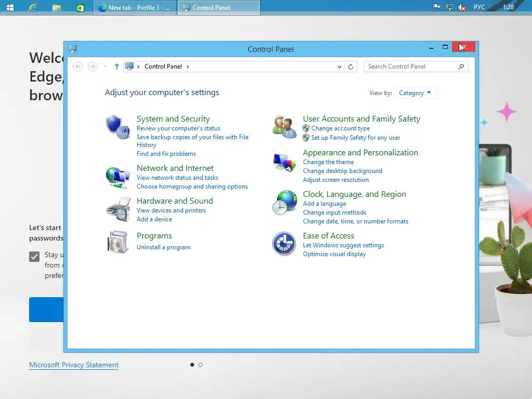Select the second page dot in Edge
The height and width of the screenshot is (399, 532).
(x=201, y=365)
